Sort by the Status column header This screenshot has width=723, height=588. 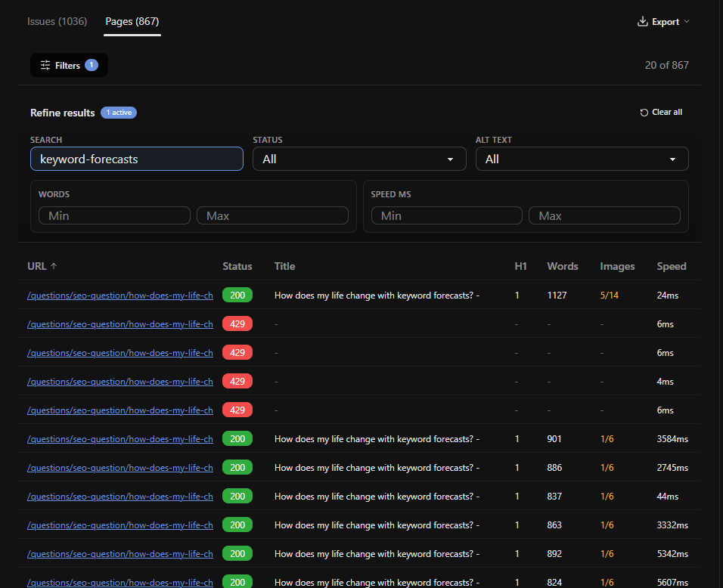tap(237, 266)
